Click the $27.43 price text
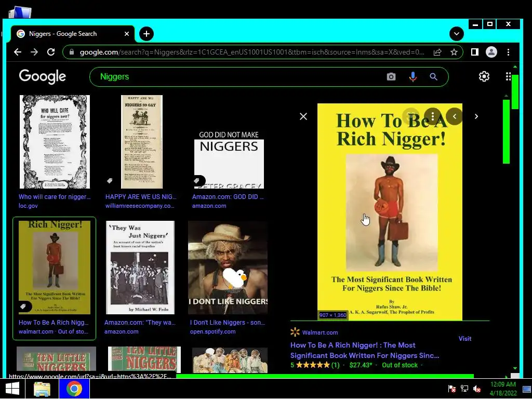The image size is (532, 399). [x=361, y=365]
